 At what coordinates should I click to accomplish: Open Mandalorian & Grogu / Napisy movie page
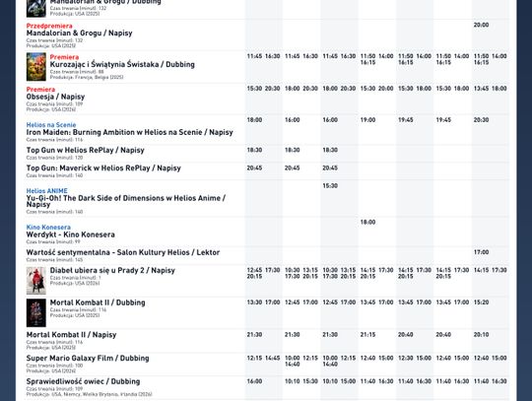(79, 33)
